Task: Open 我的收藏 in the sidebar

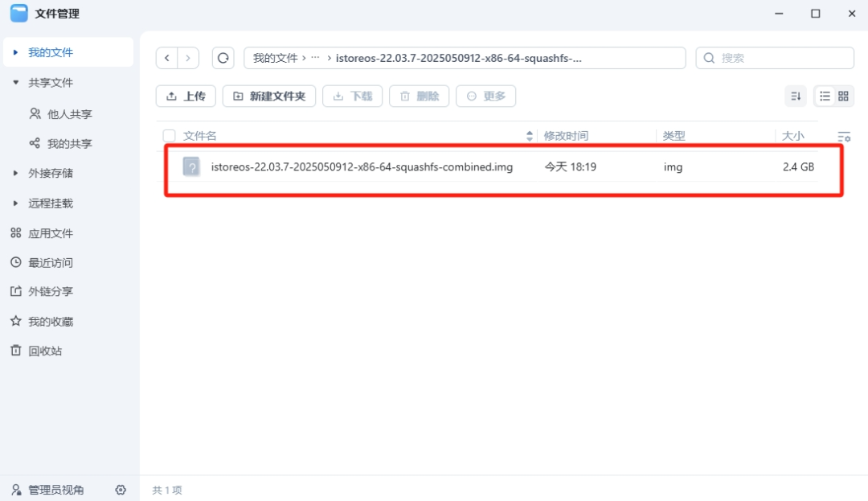Action: pos(51,321)
